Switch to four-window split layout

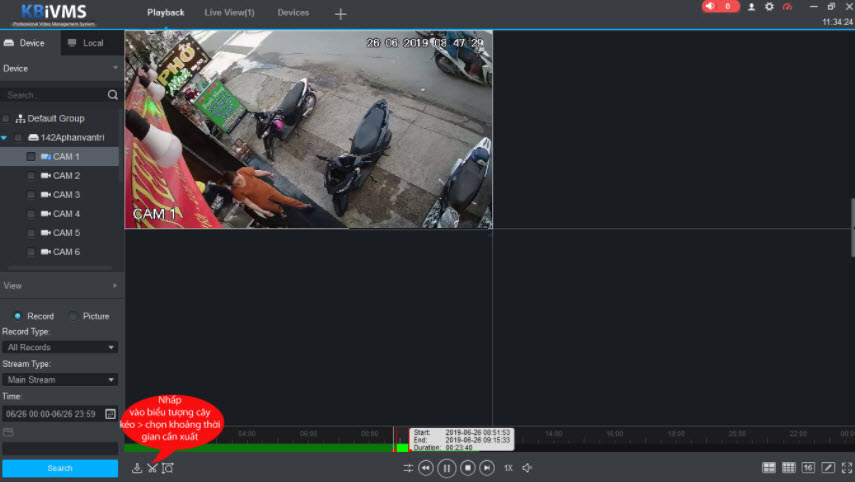[x=769, y=468]
